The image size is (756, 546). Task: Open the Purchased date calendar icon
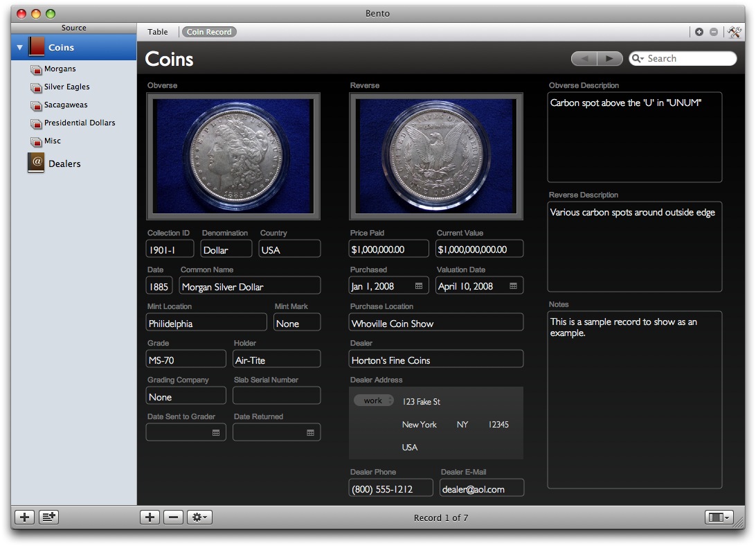419,286
